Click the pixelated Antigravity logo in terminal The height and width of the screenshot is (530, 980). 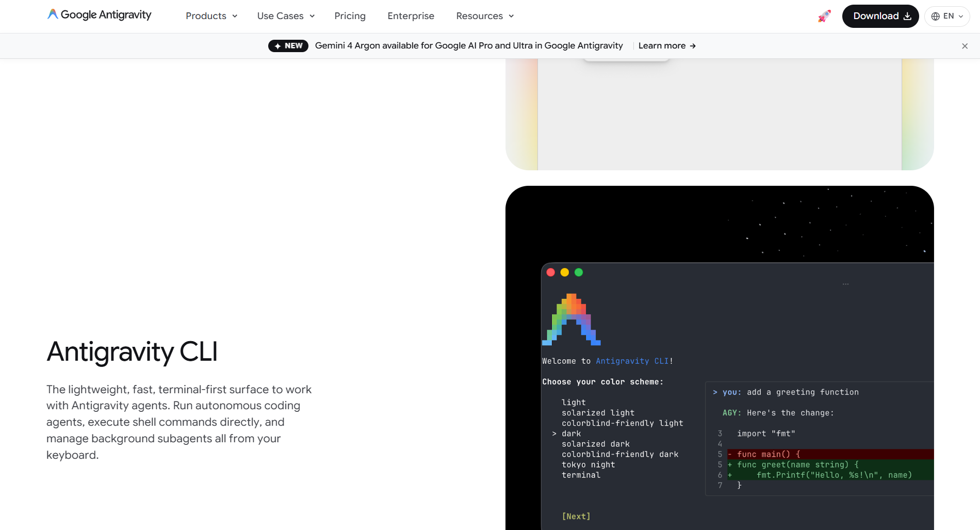(571, 319)
